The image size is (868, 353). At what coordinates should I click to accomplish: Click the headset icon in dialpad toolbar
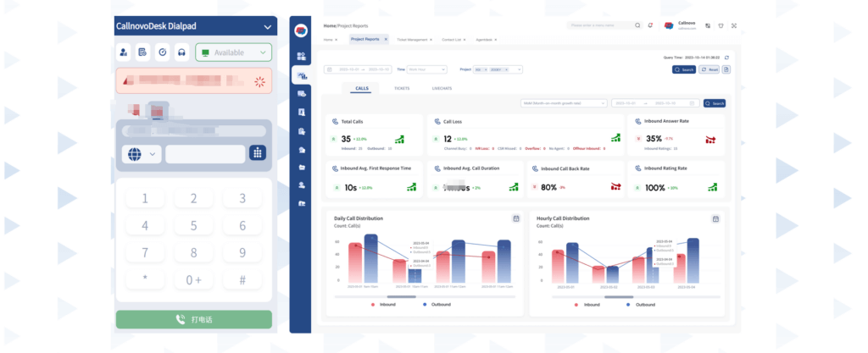pyautogui.click(x=181, y=52)
